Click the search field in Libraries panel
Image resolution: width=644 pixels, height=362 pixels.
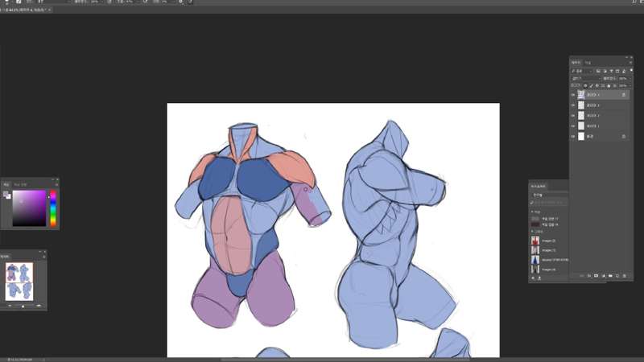550,203
